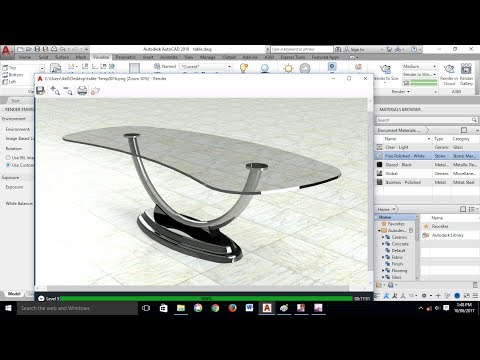Click the Customization menu icon in status bar
This screenshot has height=360, width=480.
pos(475,295)
